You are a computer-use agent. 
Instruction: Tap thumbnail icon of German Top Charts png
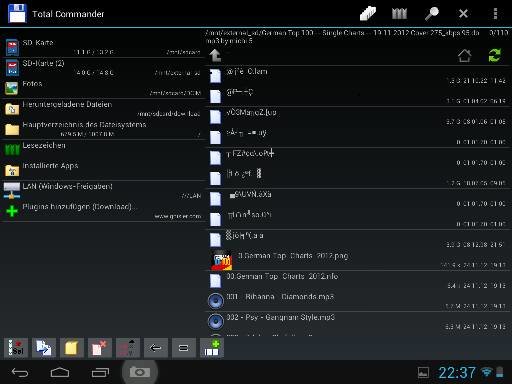click(221, 260)
